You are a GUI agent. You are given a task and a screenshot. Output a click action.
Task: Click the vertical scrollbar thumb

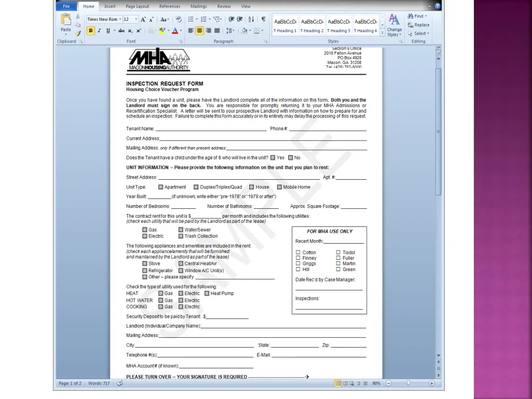438,131
